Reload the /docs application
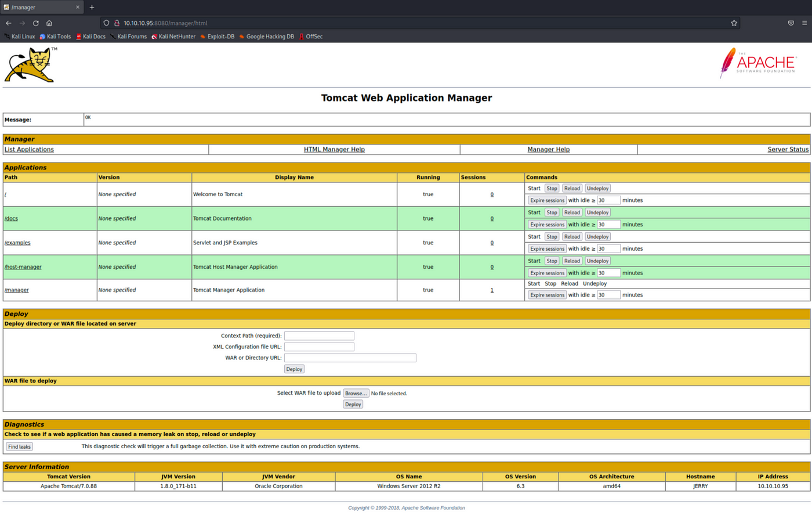 pos(572,212)
